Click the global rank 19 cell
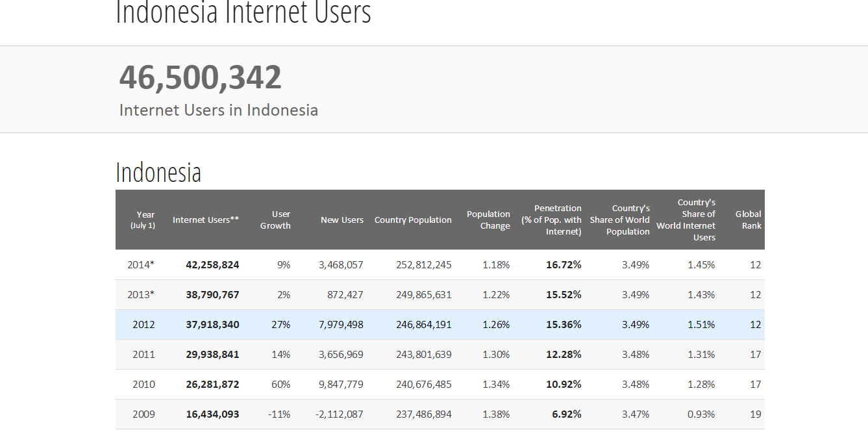This screenshot has width=868, height=432. [x=756, y=414]
